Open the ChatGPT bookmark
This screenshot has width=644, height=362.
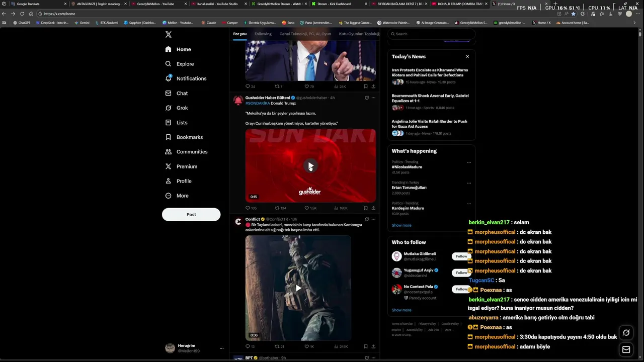point(22,23)
